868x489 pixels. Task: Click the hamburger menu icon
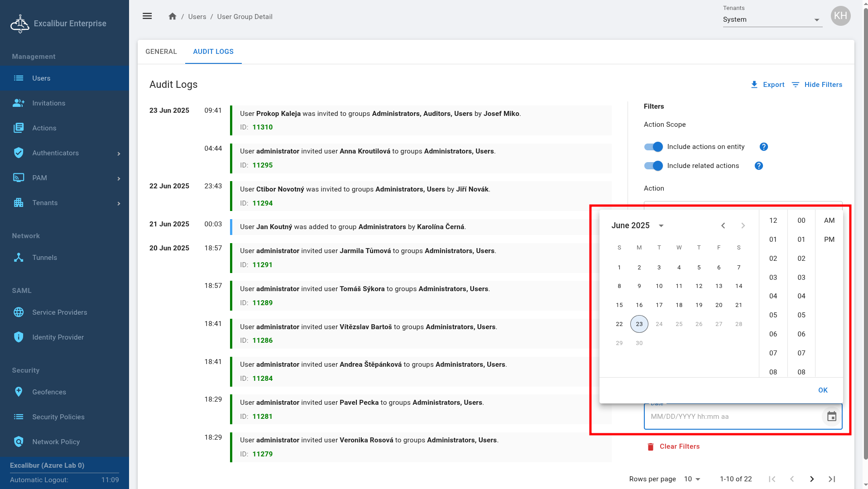(147, 16)
